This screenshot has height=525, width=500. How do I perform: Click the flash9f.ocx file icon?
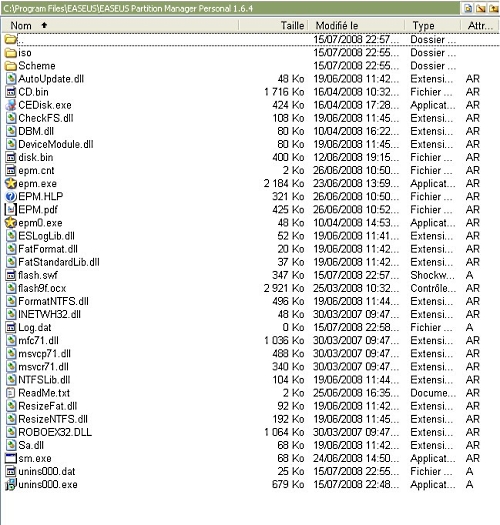(11, 288)
